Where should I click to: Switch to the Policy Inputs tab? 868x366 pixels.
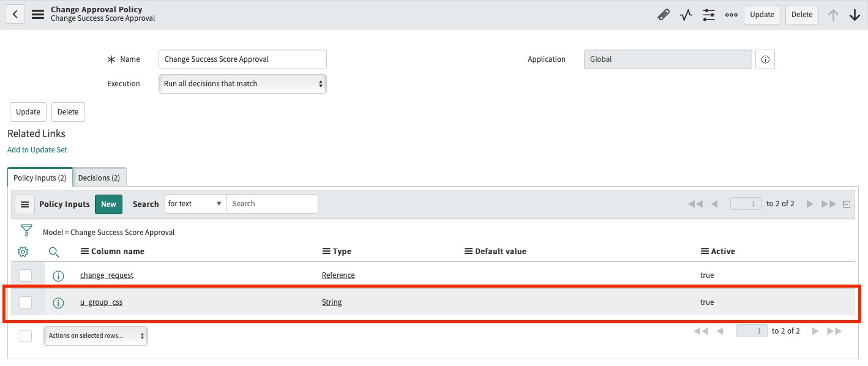[x=40, y=177]
